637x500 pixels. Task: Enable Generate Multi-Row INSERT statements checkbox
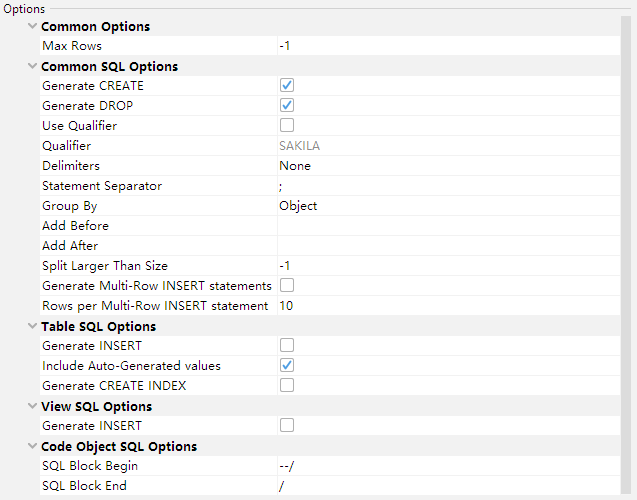tap(287, 286)
